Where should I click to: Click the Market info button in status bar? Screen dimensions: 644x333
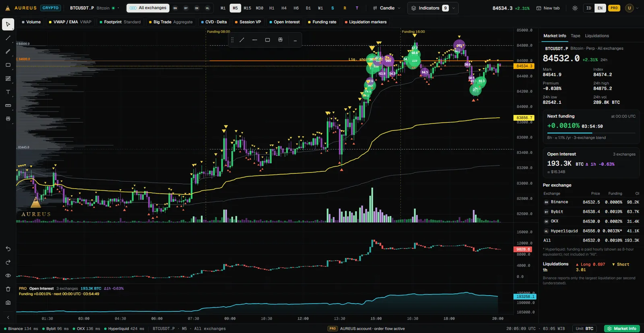click(x=622, y=329)
